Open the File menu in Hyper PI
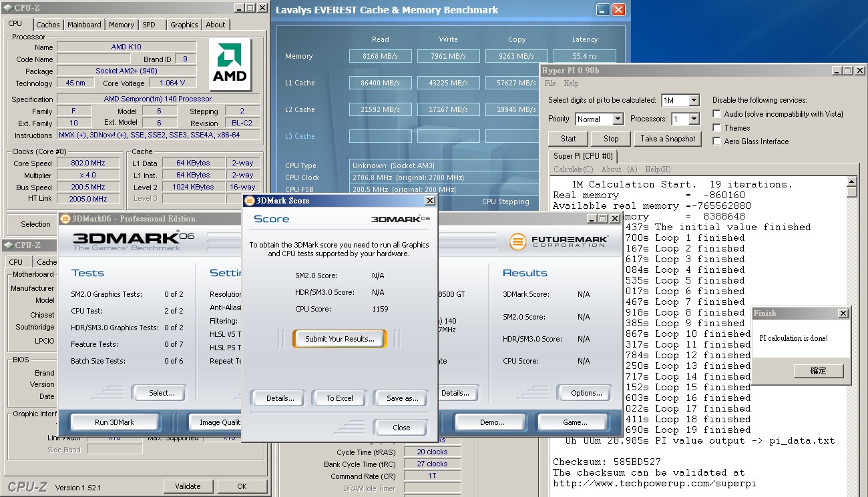 (x=550, y=83)
